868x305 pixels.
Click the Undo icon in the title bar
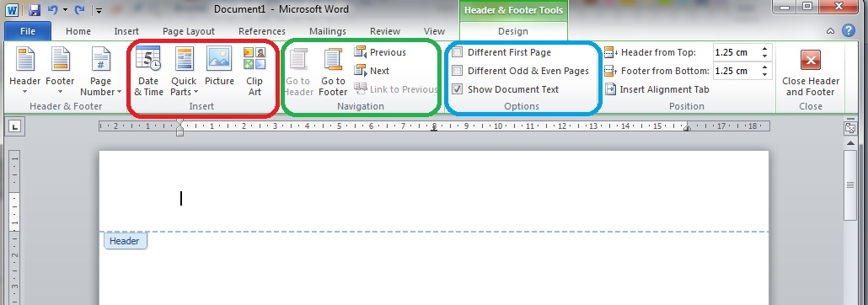(52, 9)
